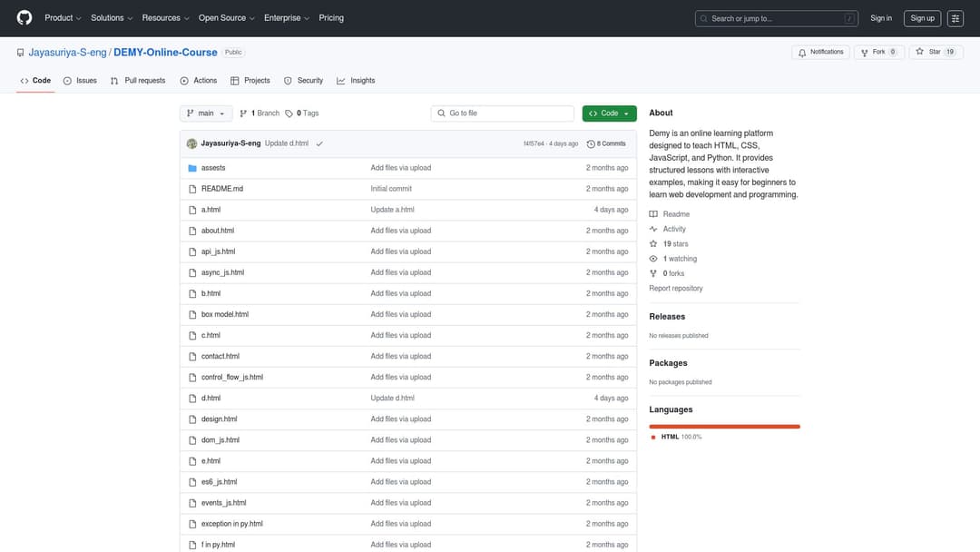Open the Jayasuriya-S-eng owner profile link
Image resolution: width=980 pixels, height=552 pixels.
[x=67, y=53]
